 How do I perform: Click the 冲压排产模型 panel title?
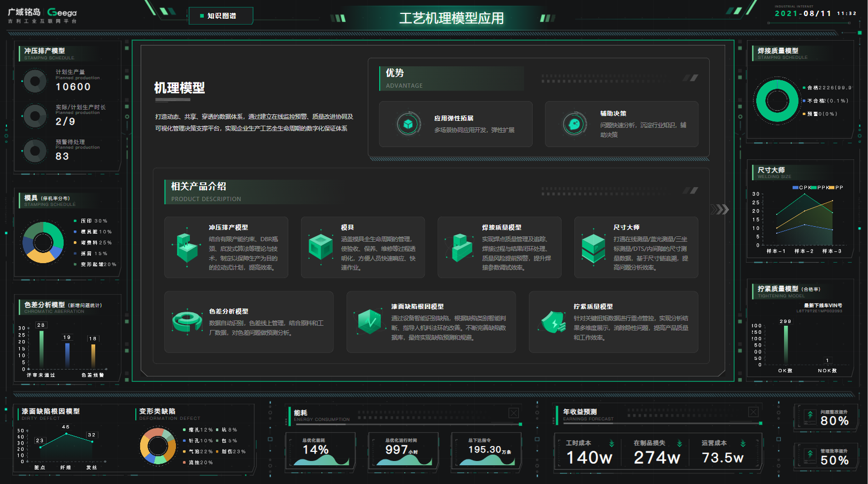44,51
